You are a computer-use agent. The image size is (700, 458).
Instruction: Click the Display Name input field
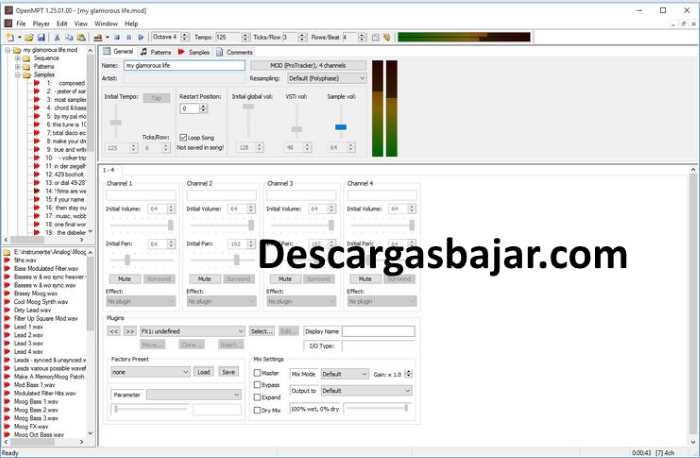click(x=379, y=331)
